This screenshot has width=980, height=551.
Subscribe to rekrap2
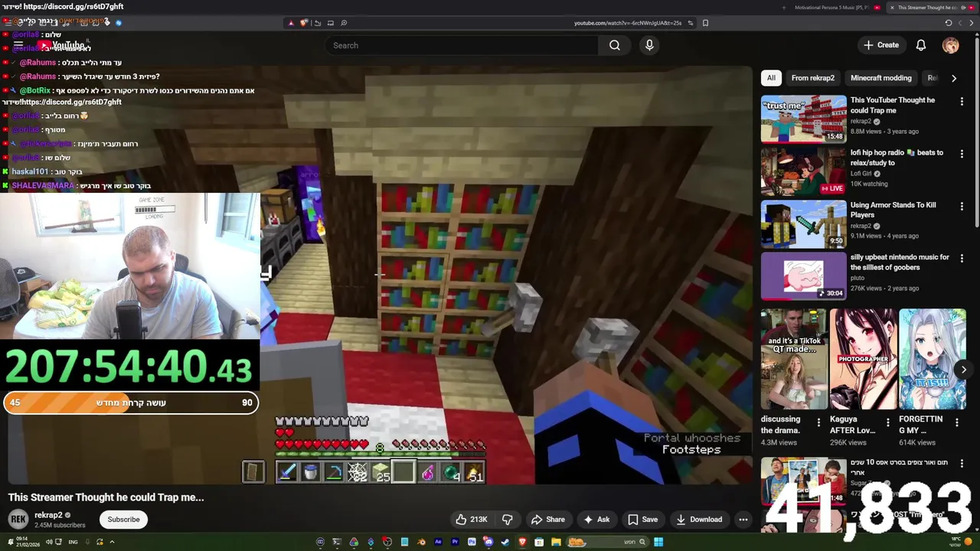coord(123,520)
